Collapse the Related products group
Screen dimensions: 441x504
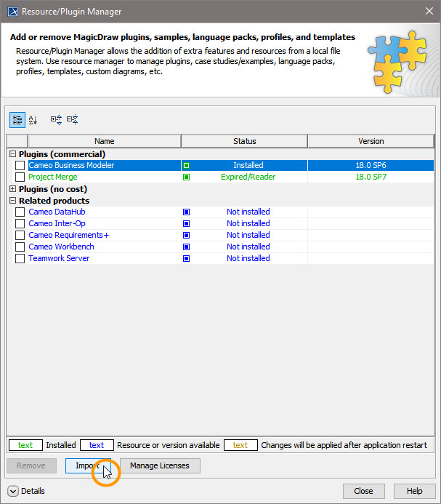coord(12,201)
